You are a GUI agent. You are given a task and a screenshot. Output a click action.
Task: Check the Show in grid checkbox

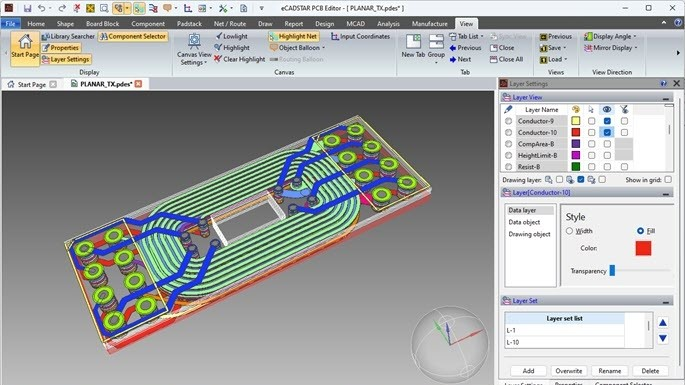point(668,180)
